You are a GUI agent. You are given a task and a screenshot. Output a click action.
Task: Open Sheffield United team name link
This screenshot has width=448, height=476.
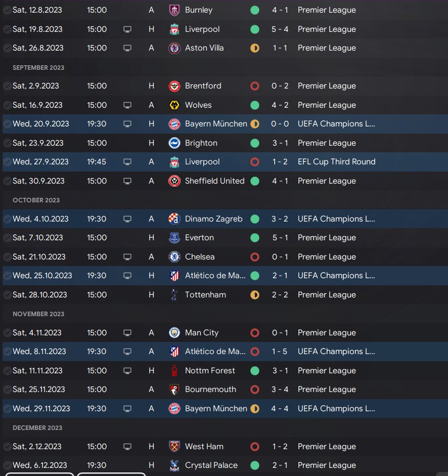[x=214, y=181]
